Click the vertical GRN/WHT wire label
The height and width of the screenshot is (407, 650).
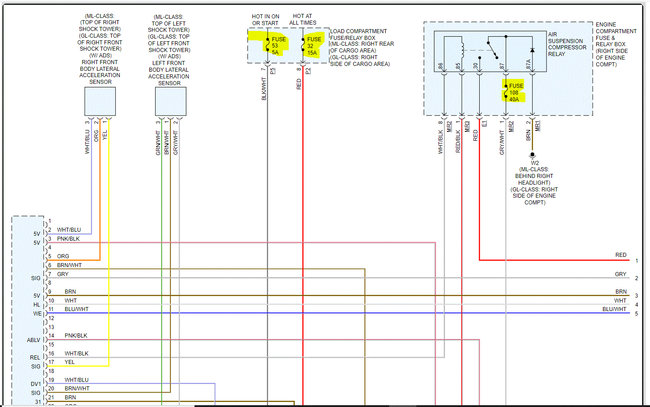tap(158, 143)
